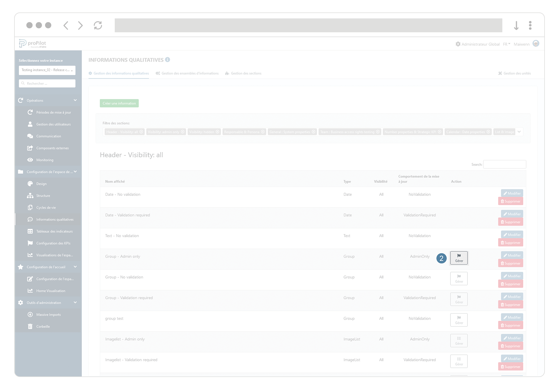Click the Créer une information button
Viewport: 559px width, 392px height.
pos(119,103)
